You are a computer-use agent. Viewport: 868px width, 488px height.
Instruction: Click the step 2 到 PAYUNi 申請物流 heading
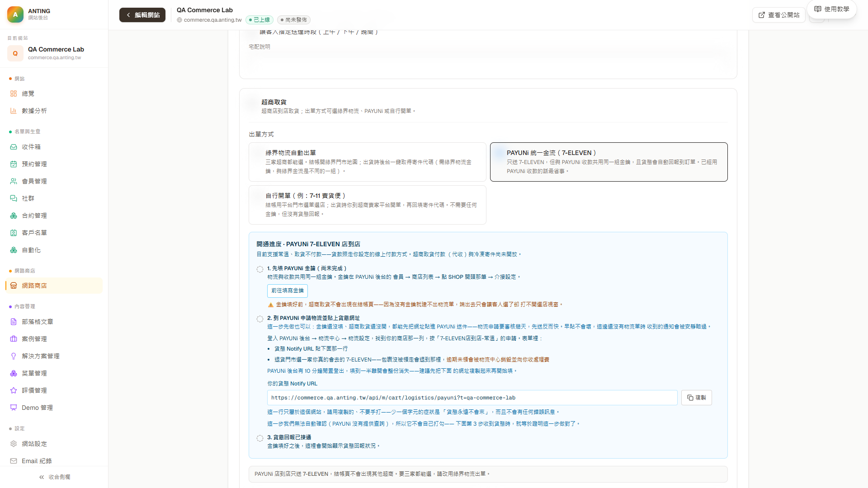click(314, 318)
